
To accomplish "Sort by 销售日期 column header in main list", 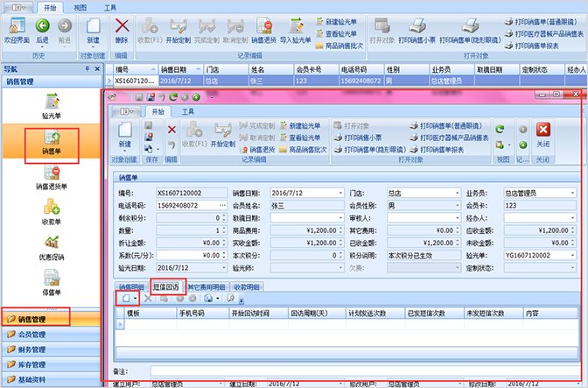I will coord(180,69).
